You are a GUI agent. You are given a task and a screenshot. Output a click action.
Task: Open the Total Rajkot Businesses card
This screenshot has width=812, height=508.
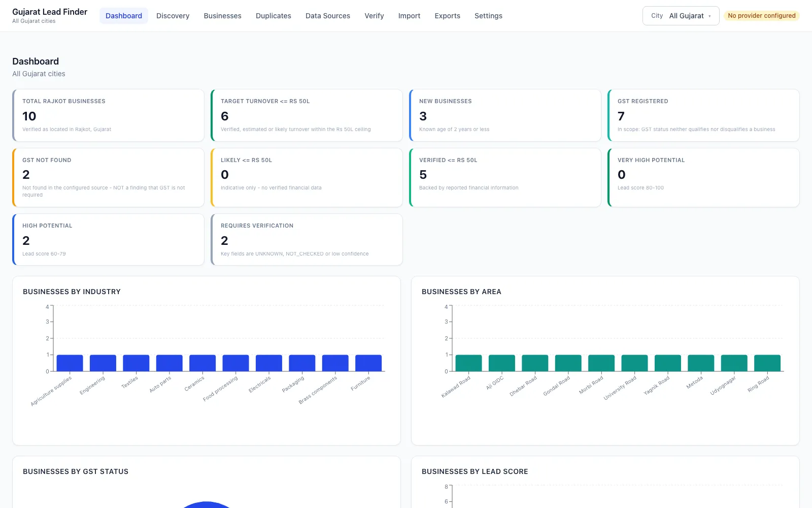(108, 115)
